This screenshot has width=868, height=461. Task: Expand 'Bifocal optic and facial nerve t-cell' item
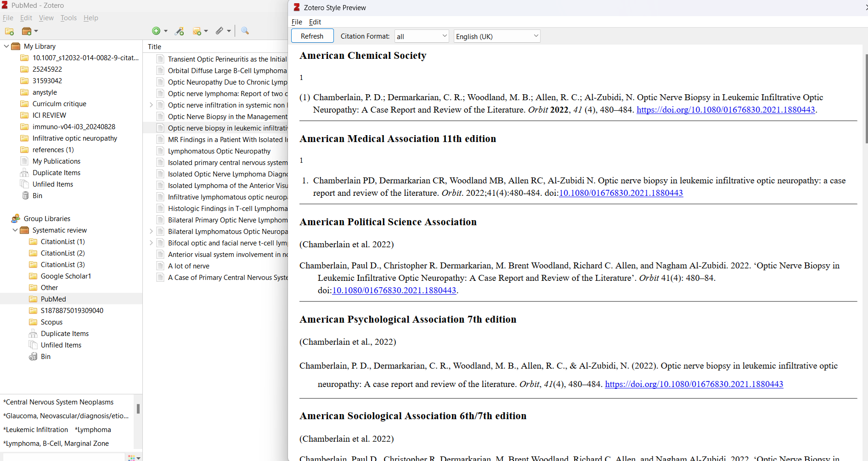click(x=151, y=243)
